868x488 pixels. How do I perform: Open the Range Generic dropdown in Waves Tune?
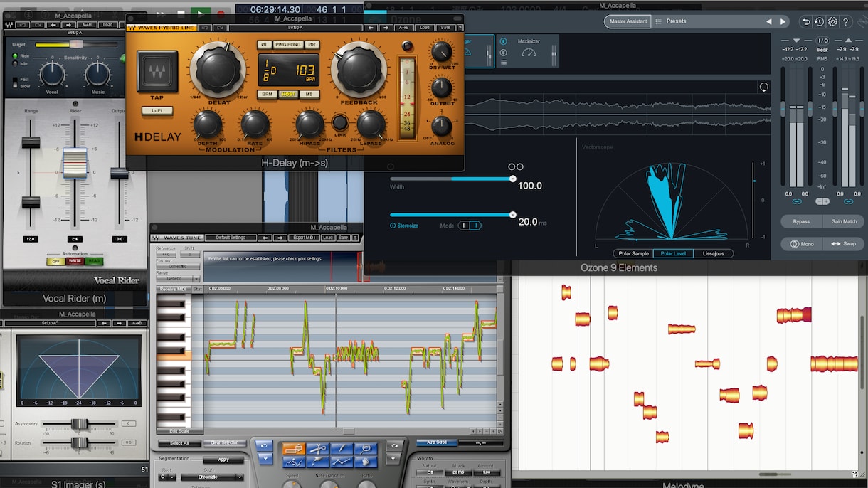point(179,278)
